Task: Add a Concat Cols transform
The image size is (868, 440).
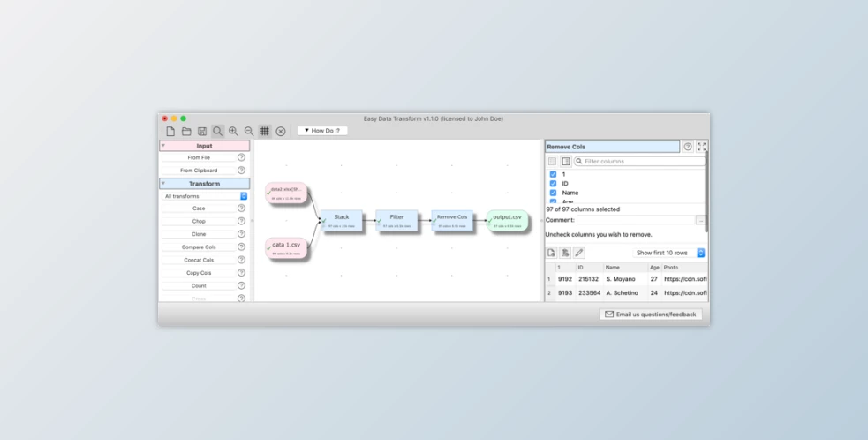Action: click(x=199, y=260)
